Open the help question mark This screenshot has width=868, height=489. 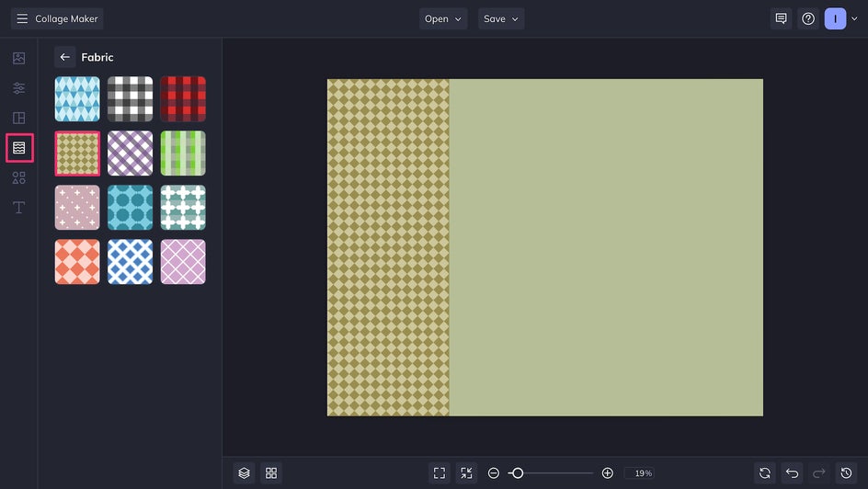coord(808,18)
